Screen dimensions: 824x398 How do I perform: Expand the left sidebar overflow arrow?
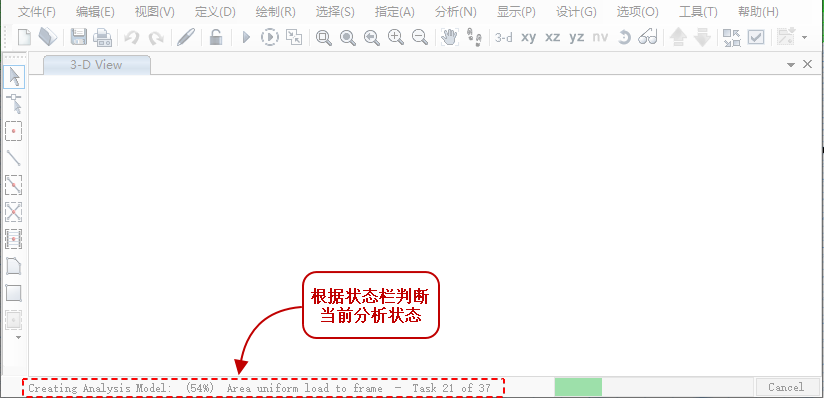[x=19, y=337]
